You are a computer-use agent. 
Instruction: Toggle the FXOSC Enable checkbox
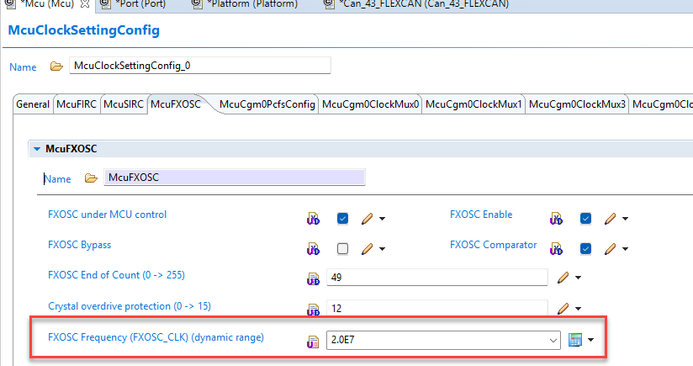tap(586, 218)
